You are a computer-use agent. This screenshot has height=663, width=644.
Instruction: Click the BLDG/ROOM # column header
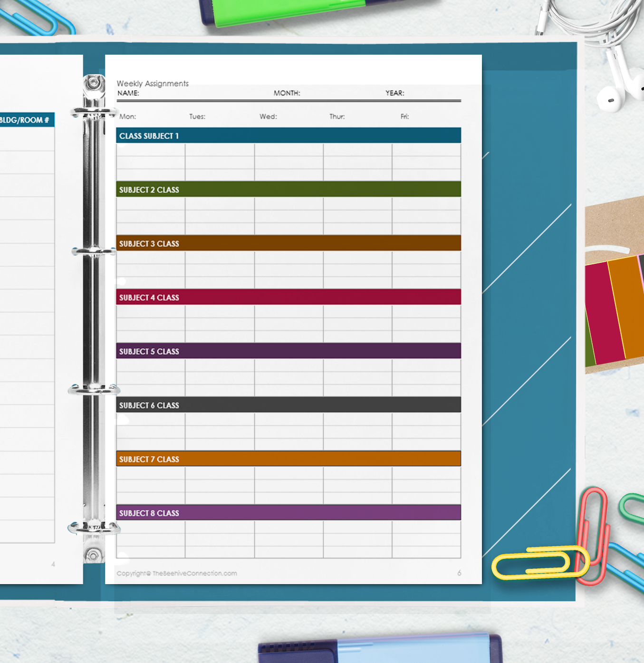pyautogui.click(x=25, y=120)
